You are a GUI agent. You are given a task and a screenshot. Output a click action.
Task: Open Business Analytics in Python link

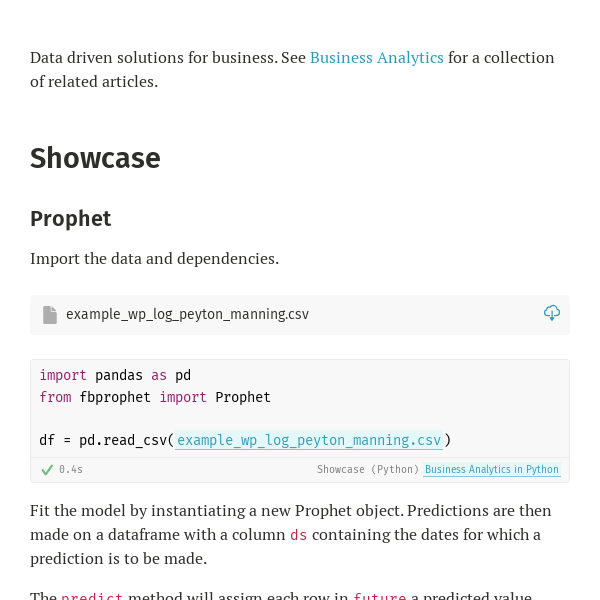point(492,469)
